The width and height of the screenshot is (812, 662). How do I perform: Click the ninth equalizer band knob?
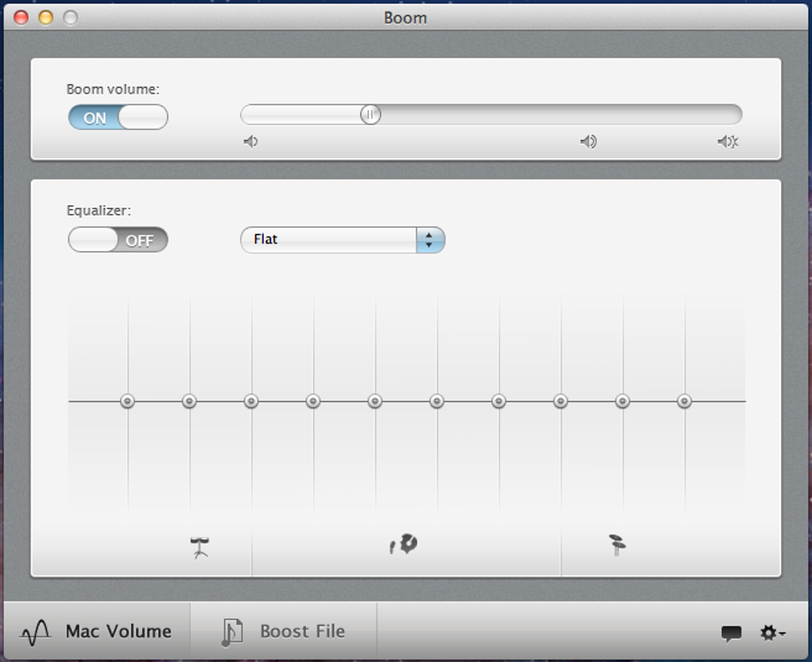point(623,401)
